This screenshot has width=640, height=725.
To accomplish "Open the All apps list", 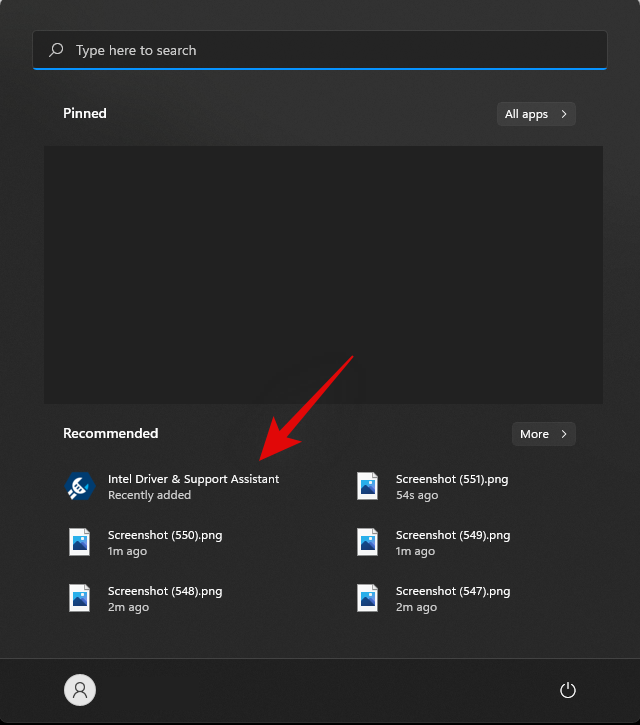I will point(536,114).
